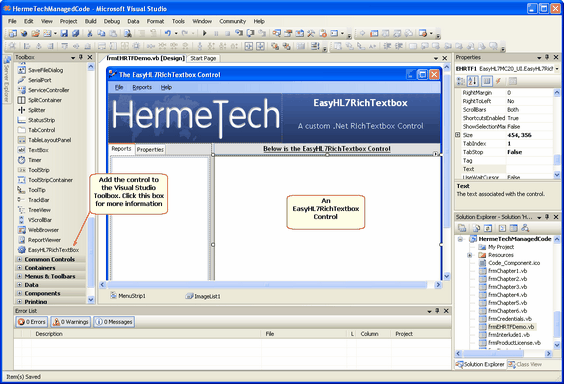Click Refresh icon in Solution Explorer toolbar

coord(488,228)
